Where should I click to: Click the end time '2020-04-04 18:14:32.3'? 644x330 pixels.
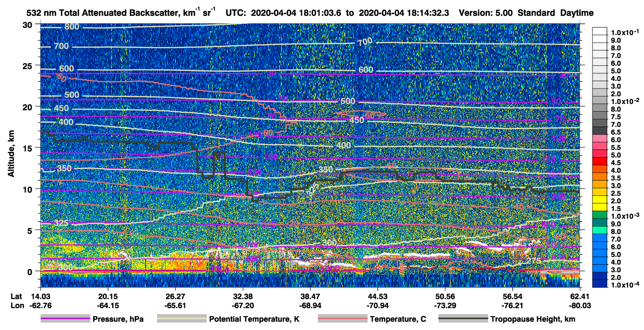coord(404,13)
